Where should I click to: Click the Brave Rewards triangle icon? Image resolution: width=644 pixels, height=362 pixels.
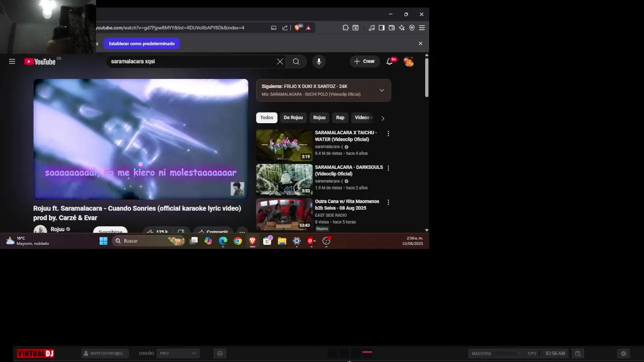click(308, 28)
